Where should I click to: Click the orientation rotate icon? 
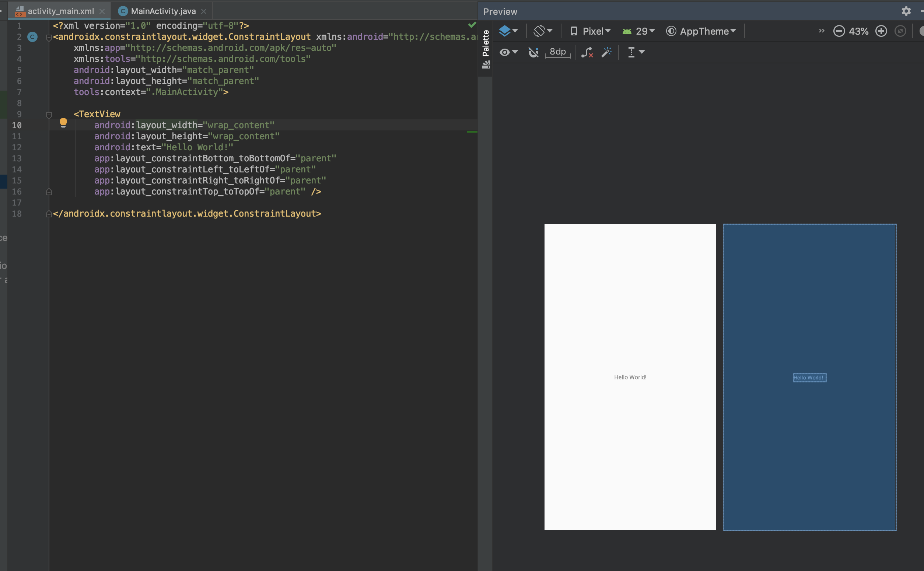pyautogui.click(x=542, y=31)
